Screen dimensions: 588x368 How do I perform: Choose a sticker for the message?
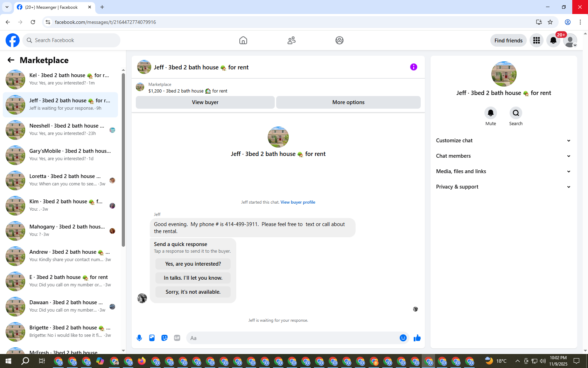(x=164, y=338)
